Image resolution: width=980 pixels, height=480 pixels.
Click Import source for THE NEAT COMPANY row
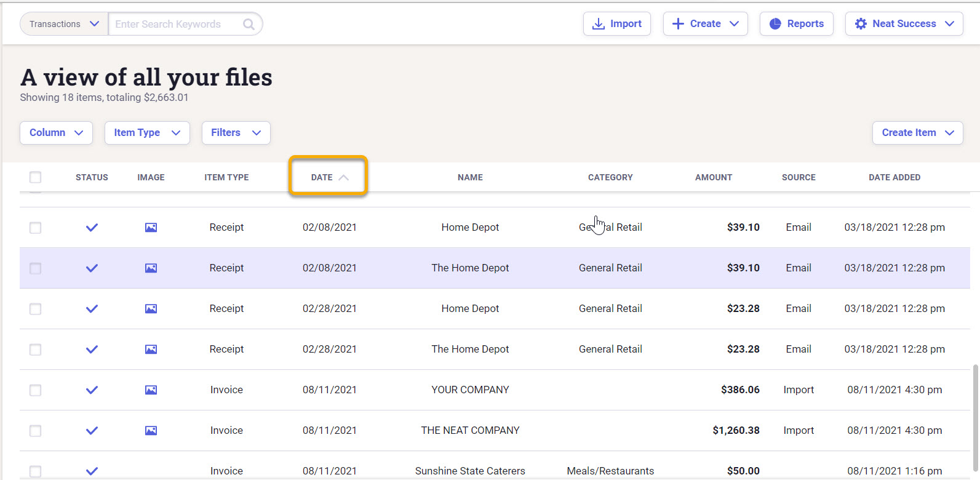click(x=799, y=431)
